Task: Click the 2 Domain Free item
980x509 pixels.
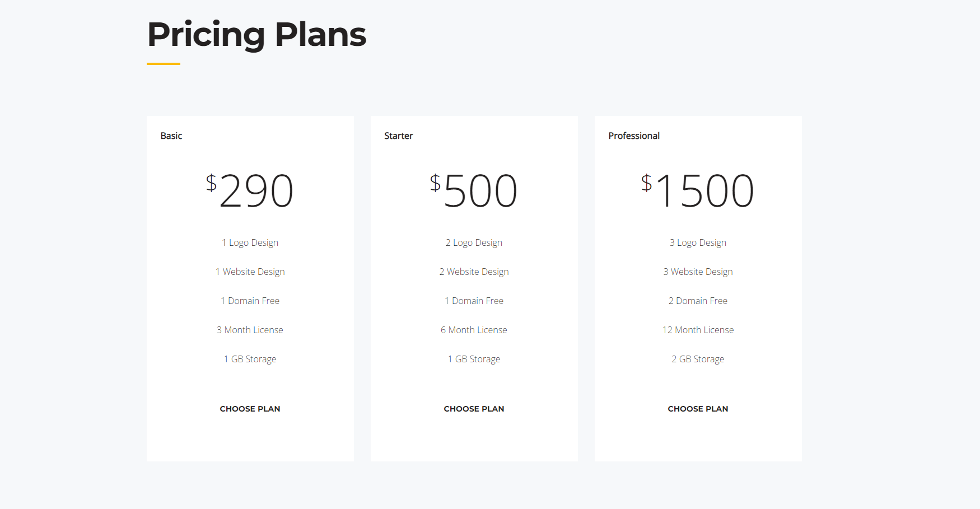Action: pyautogui.click(x=698, y=301)
